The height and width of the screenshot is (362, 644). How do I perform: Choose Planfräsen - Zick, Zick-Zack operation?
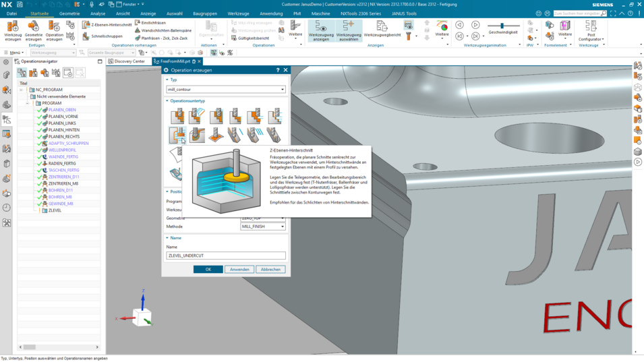click(x=161, y=38)
